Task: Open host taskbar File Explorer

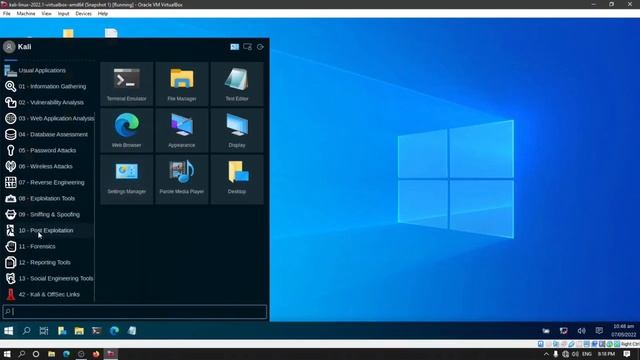Action: pos(51,354)
